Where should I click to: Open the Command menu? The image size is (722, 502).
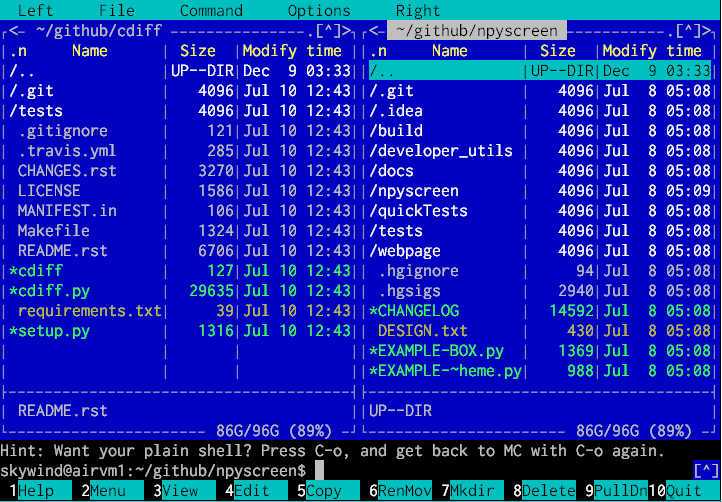pyautogui.click(x=211, y=10)
